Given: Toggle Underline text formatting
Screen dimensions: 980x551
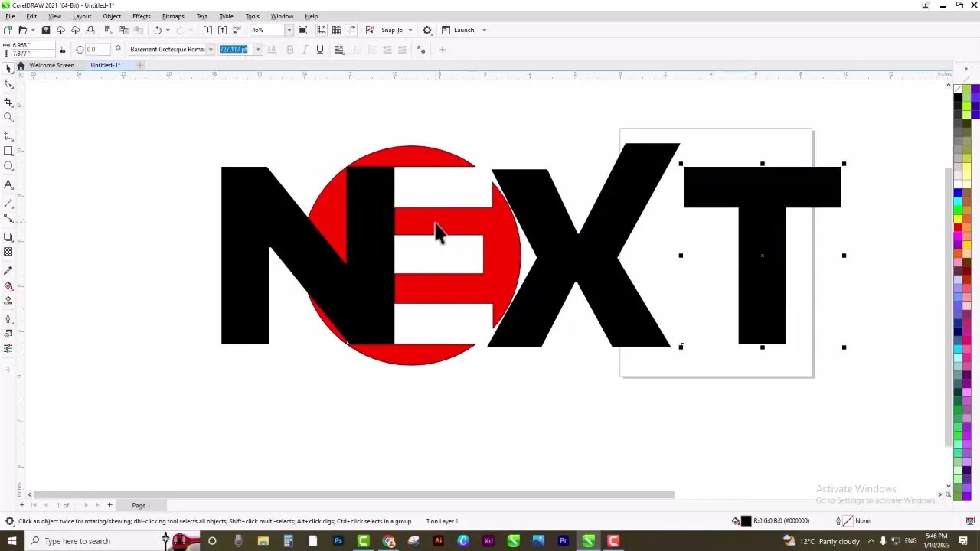Looking at the screenshot, I should tap(320, 50).
